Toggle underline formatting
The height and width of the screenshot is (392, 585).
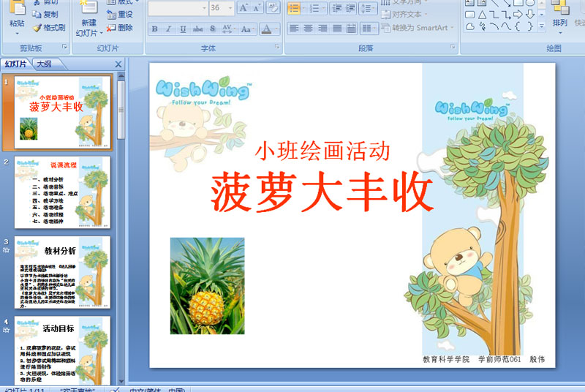click(x=183, y=29)
